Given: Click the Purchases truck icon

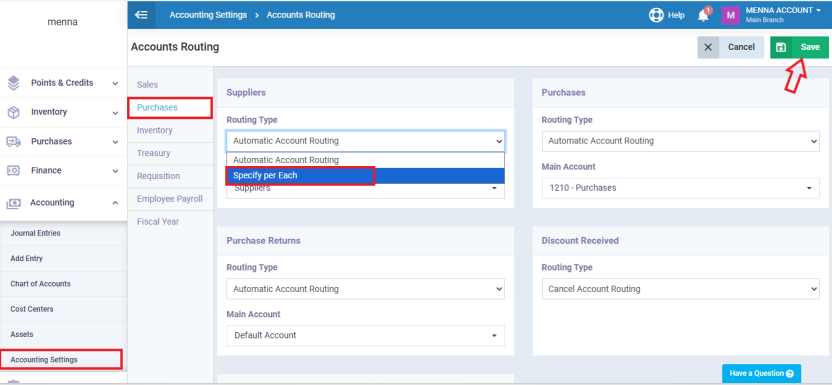Looking at the screenshot, I should tap(14, 142).
